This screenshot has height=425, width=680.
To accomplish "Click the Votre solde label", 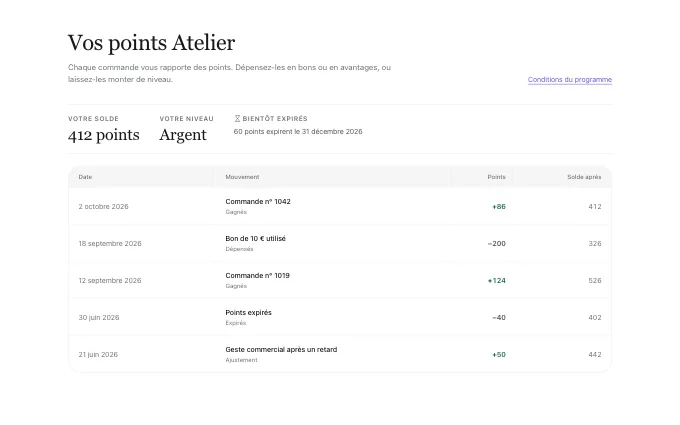I will pyautogui.click(x=93, y=118).
